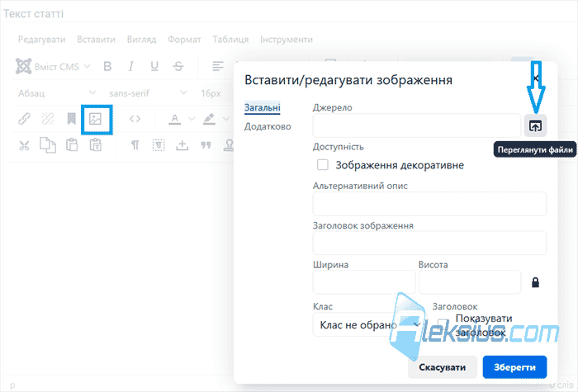Align text to the left
Image resolution: width=578 pixels, height=392 pixels.
(x=218, y=66)
